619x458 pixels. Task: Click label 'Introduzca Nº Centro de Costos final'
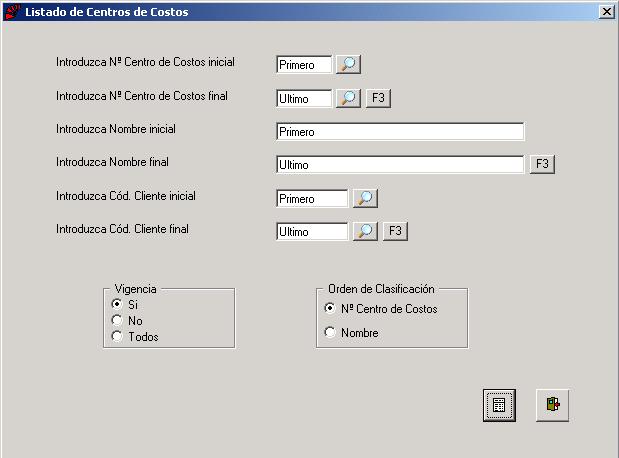(x=142, y=96)
